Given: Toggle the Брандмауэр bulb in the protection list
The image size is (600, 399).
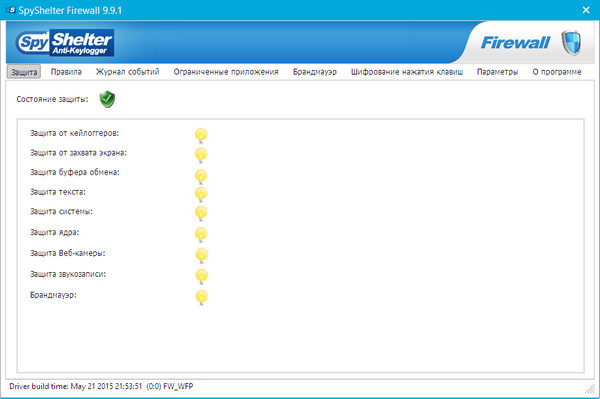Looking at the screenshot, I should [x=201, y=297].
